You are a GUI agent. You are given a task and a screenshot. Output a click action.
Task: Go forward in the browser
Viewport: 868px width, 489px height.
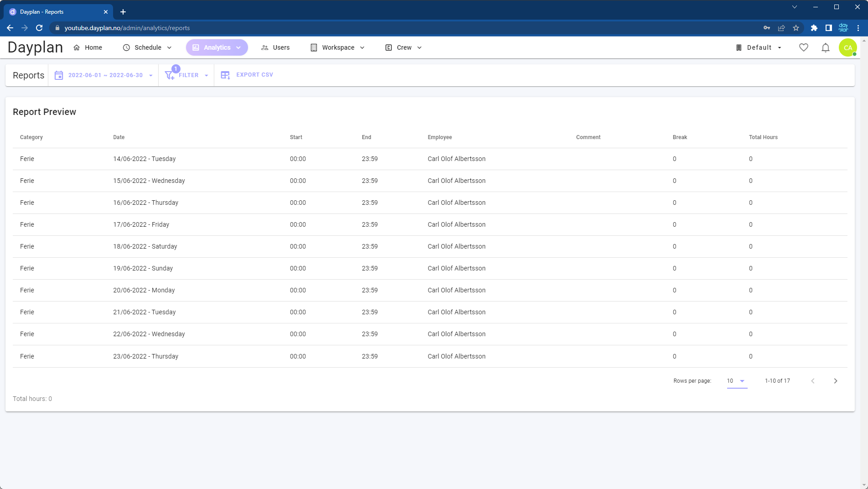pyautogui.click(x=25, y=28)
